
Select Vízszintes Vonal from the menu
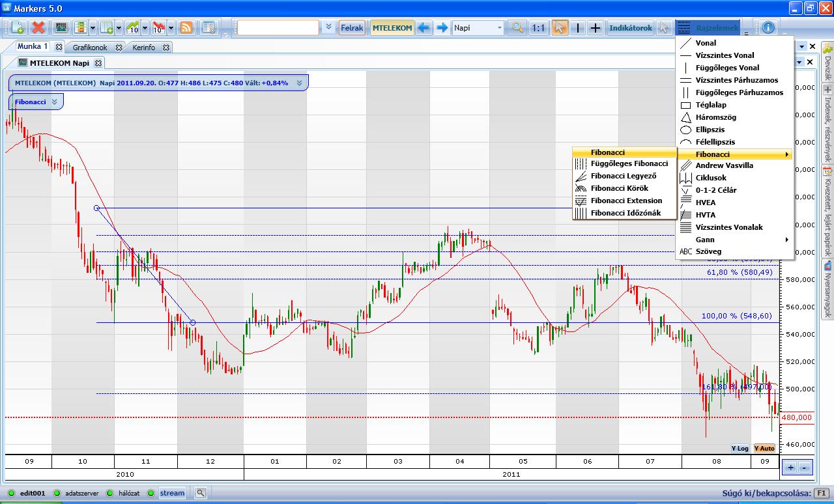tap(735, 55)
